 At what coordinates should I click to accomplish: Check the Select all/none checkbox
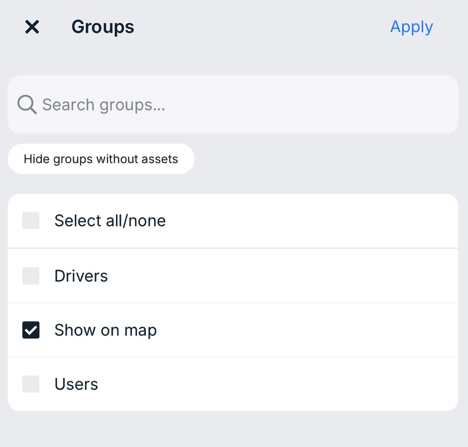31,220
